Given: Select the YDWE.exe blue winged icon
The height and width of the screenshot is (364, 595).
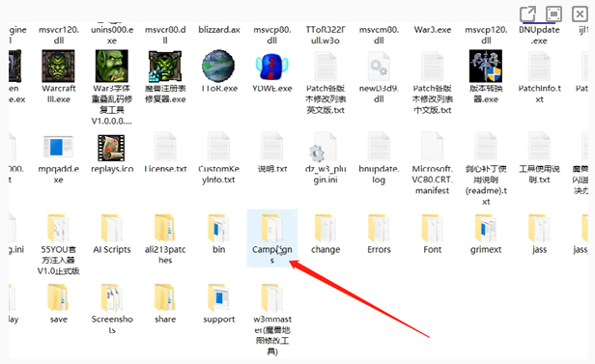Looking at the screenshot, I should (272, 67).
